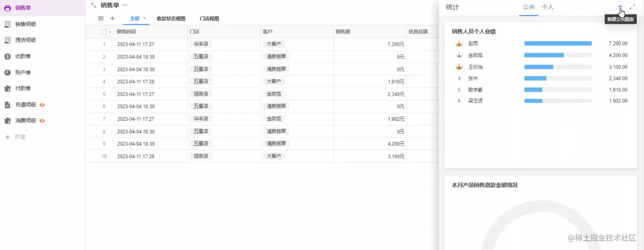Viewport: 644px width, 250px height.
Task: Select the 公共 statistics tab
Action: (x=529, y=7)
